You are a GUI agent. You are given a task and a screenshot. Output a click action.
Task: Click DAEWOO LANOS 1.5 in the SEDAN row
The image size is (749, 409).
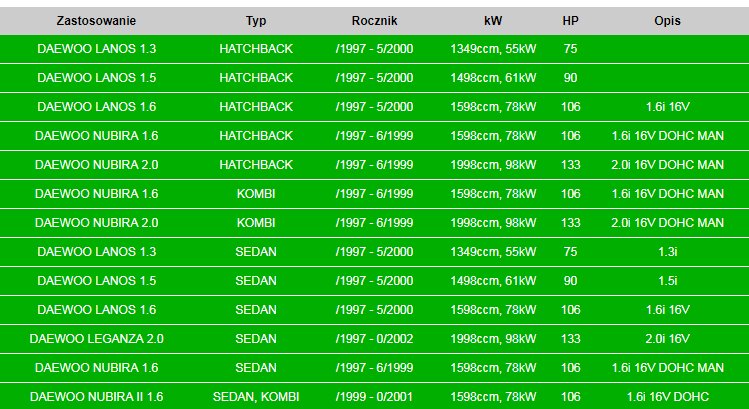(96, 281)
